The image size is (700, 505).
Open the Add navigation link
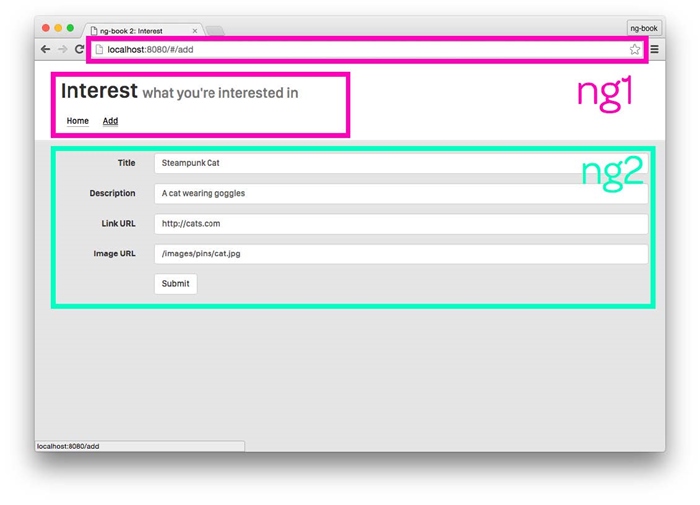click(x=110, y=121)
